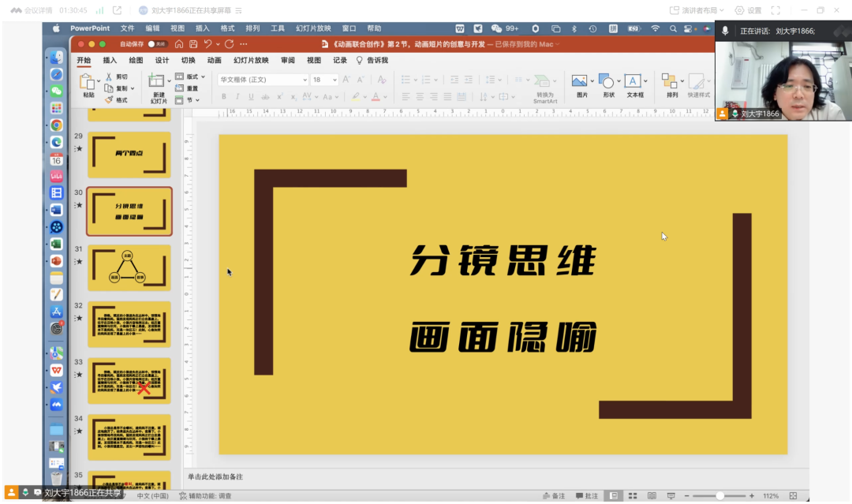The width and height of the screenshot is (852, 504).
Task: Click the New Slide (新建幻灯片) icon
Action: [157, 82]
